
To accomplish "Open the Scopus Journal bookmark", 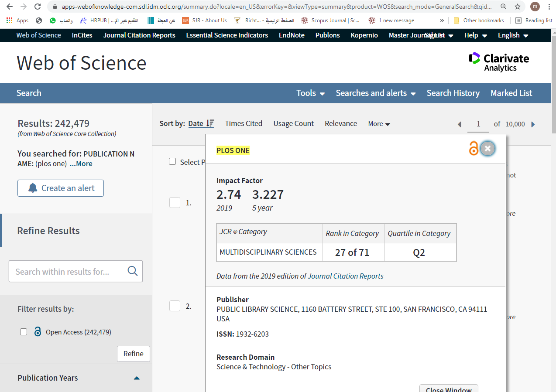I will tap(330, 20).
